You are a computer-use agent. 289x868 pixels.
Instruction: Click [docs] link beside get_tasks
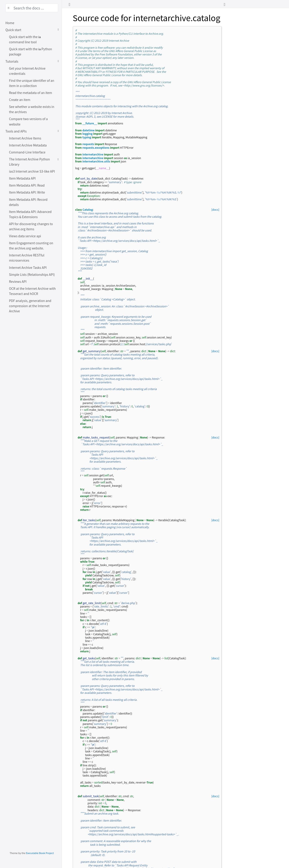tap(215, 658)
